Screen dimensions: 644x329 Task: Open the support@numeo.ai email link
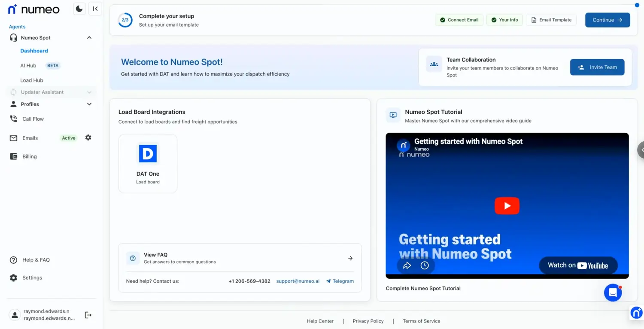(298, 281)
